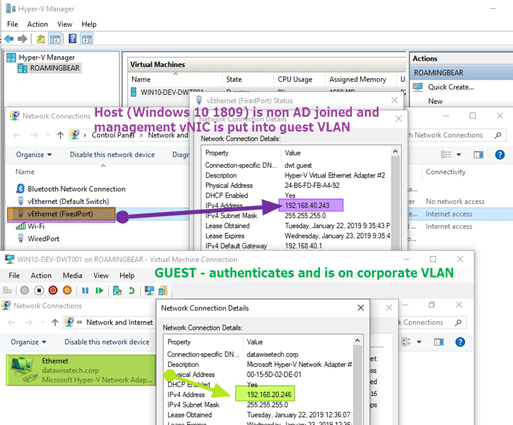Click Control Panel in the host address bar
The width and height of the screenshot is (513, 425).
coord(113,135)
